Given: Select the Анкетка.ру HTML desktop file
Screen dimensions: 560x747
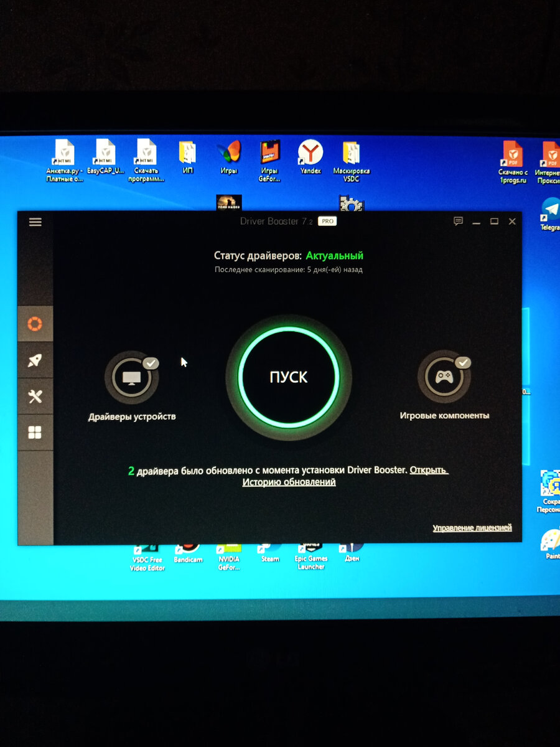Looking at the screenshot, I should click(64, 161).
